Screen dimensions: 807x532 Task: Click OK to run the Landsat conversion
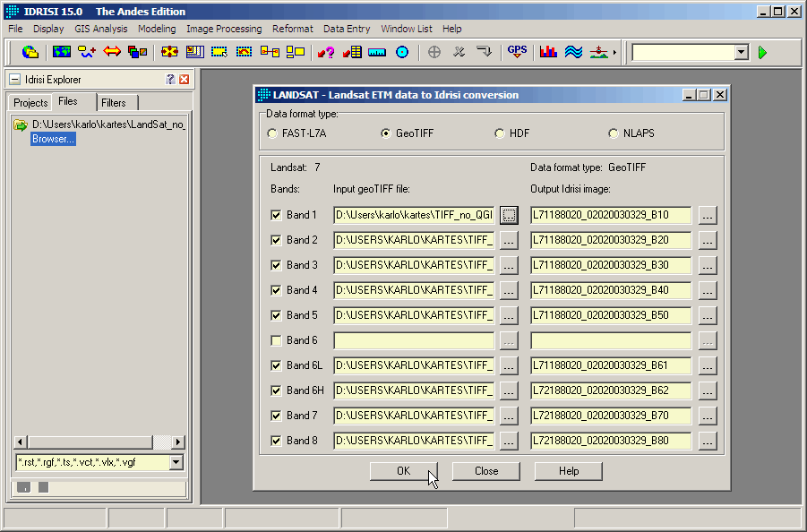click(403, 471)
